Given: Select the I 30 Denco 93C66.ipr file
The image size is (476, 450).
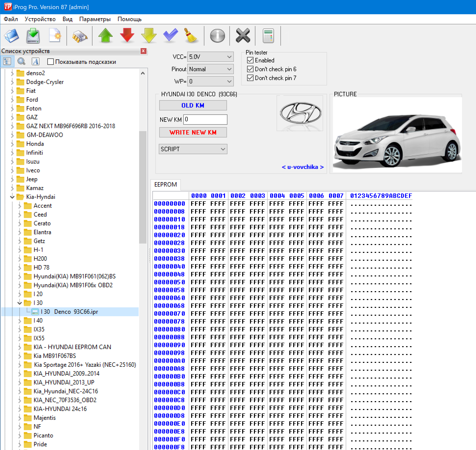Looking at the screenshot, I should pyautogui.click(x=69, y=312).
